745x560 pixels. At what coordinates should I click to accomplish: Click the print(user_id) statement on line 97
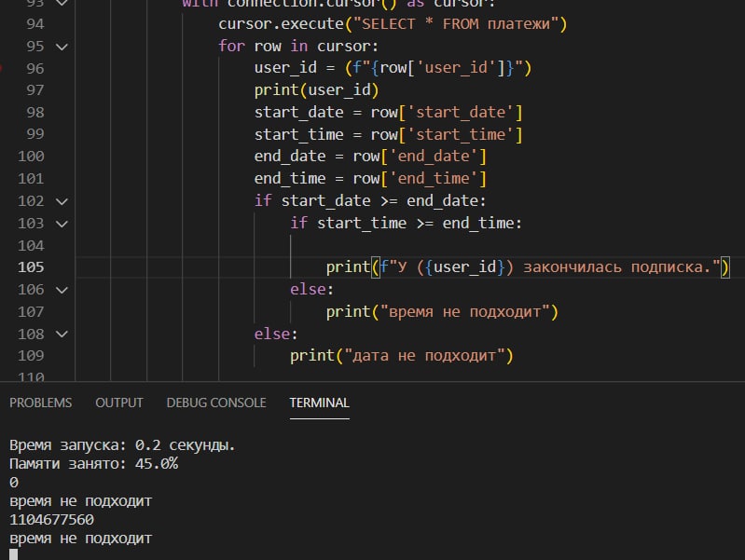[316, 90]
